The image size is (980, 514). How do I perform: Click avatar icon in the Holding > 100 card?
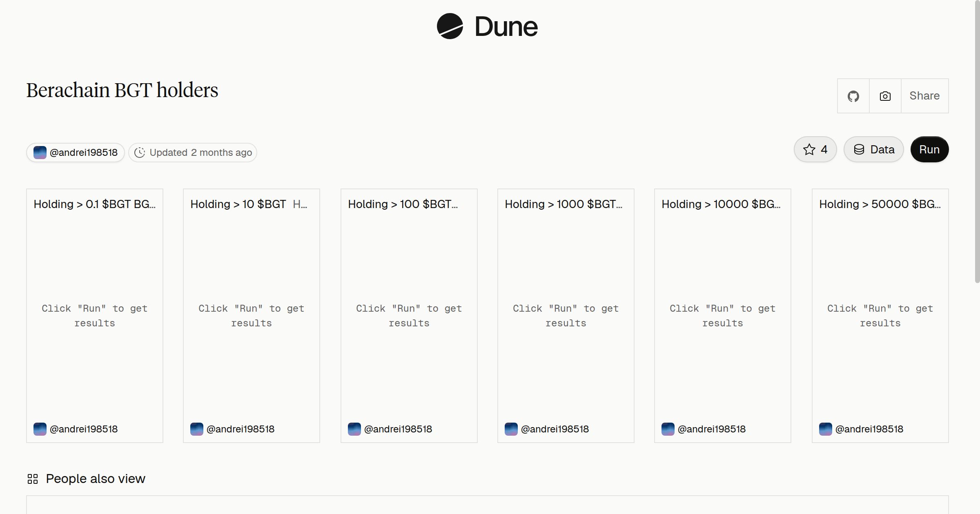click(354, 429)
